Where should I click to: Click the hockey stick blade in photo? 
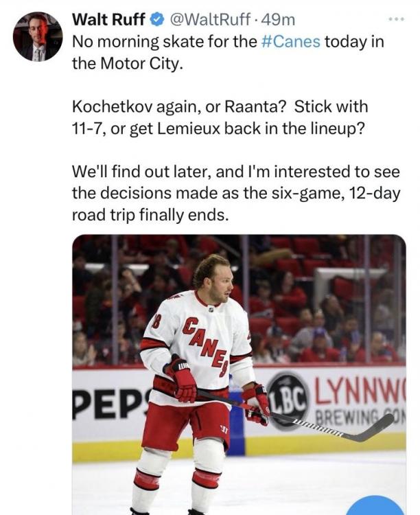pyautogui.click(x=374, y=429)
